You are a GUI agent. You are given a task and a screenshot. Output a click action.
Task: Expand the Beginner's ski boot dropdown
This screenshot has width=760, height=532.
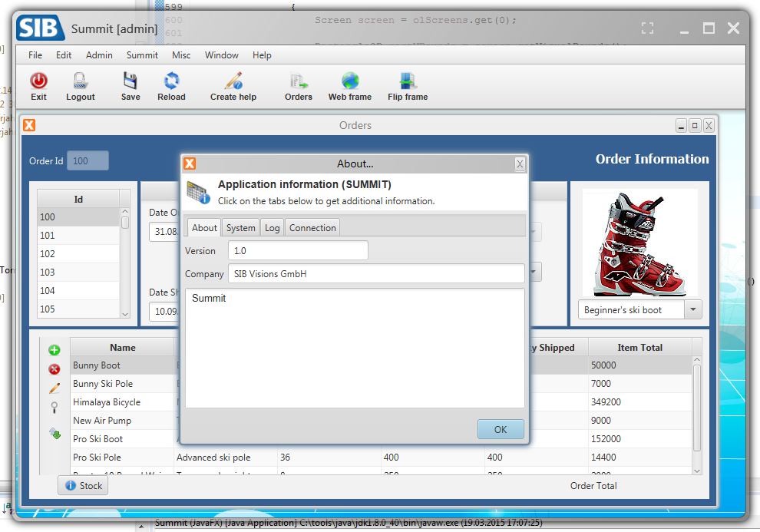tap(693, 309)
